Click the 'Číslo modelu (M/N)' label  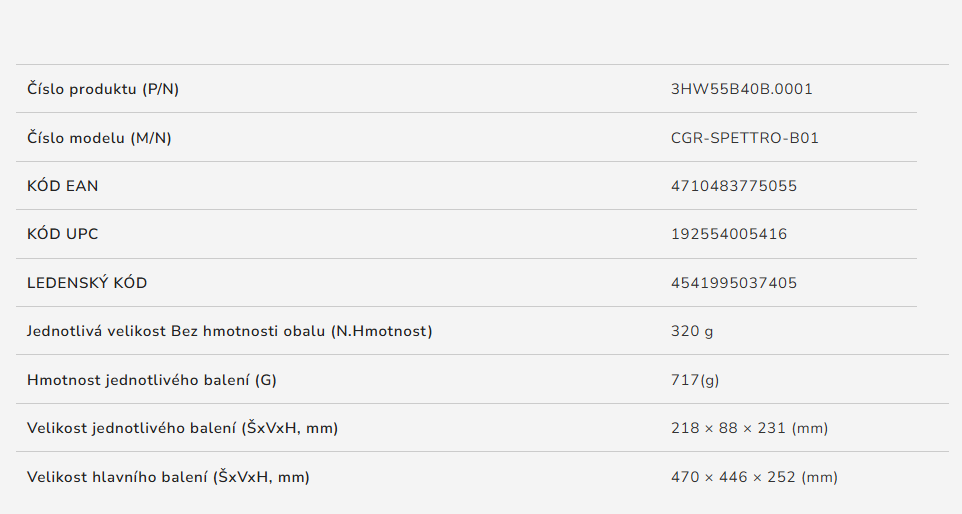[99, 138]
